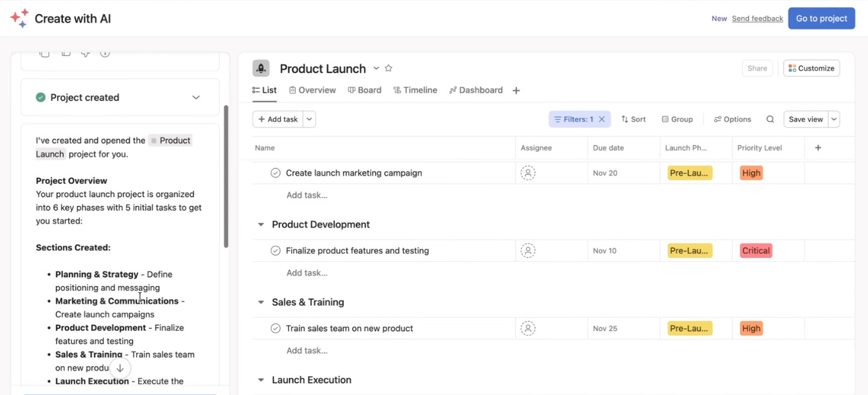Click the Go to project button
The image size is (868, 395).
pyautogui.click(x=821, y=19)
